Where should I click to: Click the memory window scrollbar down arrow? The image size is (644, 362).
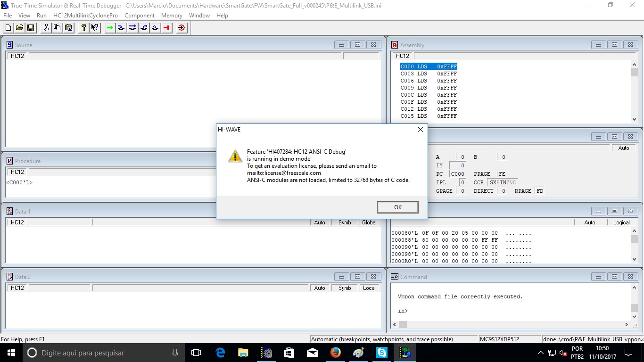click(635, 259)
